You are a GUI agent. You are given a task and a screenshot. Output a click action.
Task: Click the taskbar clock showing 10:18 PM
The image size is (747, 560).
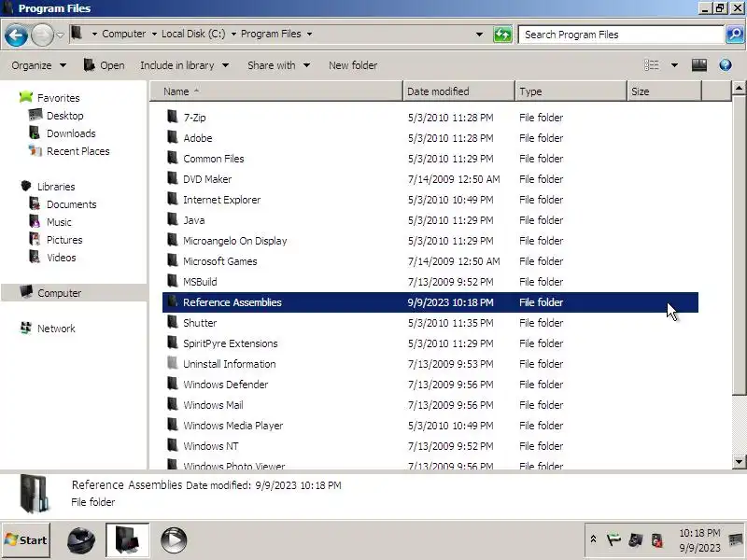[699, 540]
